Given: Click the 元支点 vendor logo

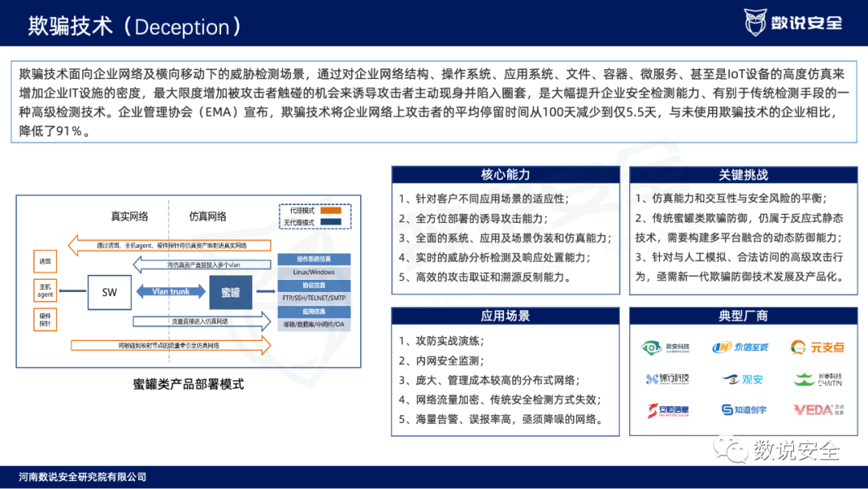Looking at the screenshot, I should coord(817,347).
